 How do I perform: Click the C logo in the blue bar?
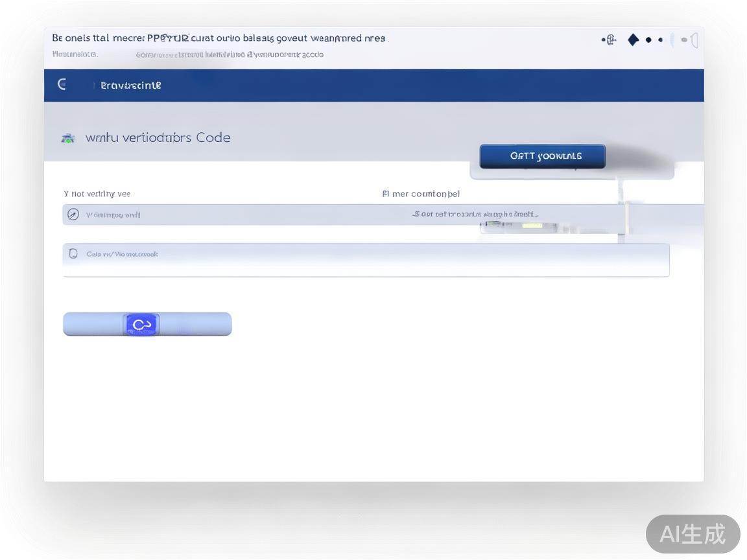tap(62, 84)
